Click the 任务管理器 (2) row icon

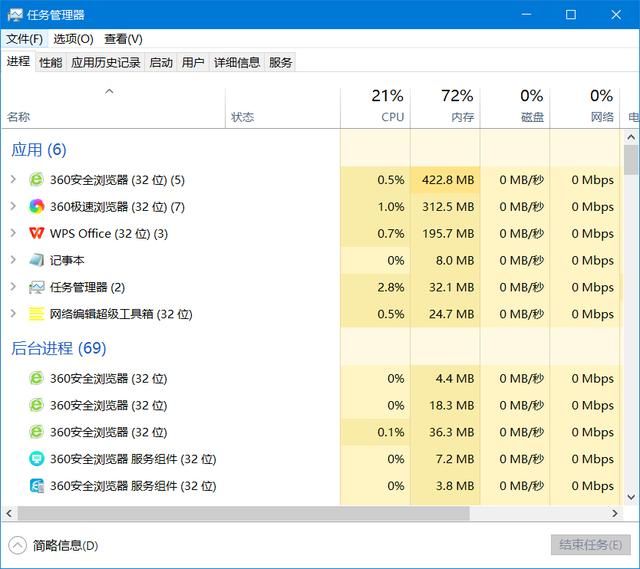click(x=36, y=287)
